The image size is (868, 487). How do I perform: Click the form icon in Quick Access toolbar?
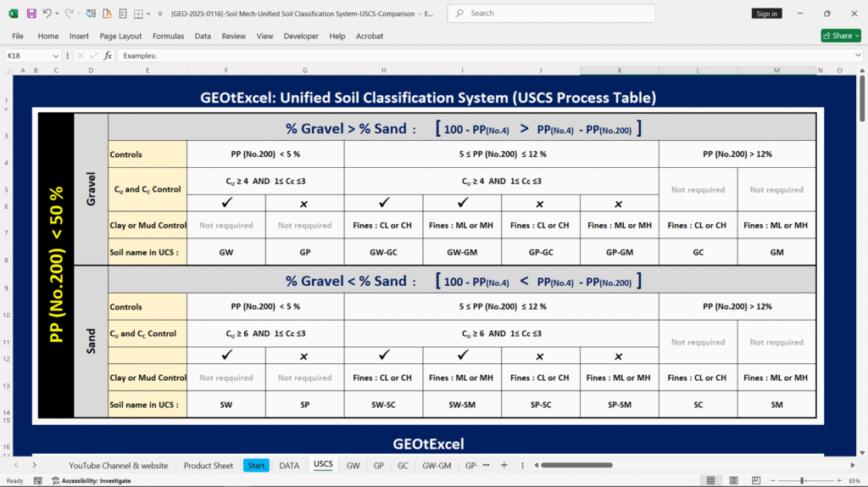pyautogui.click(x=123, y=14)
